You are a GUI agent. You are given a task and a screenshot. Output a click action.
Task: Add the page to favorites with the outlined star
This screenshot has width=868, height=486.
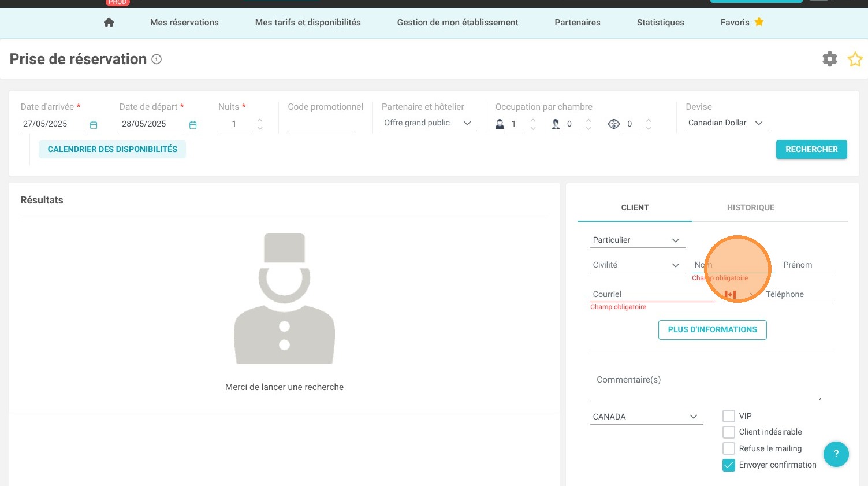coord(855,59)
